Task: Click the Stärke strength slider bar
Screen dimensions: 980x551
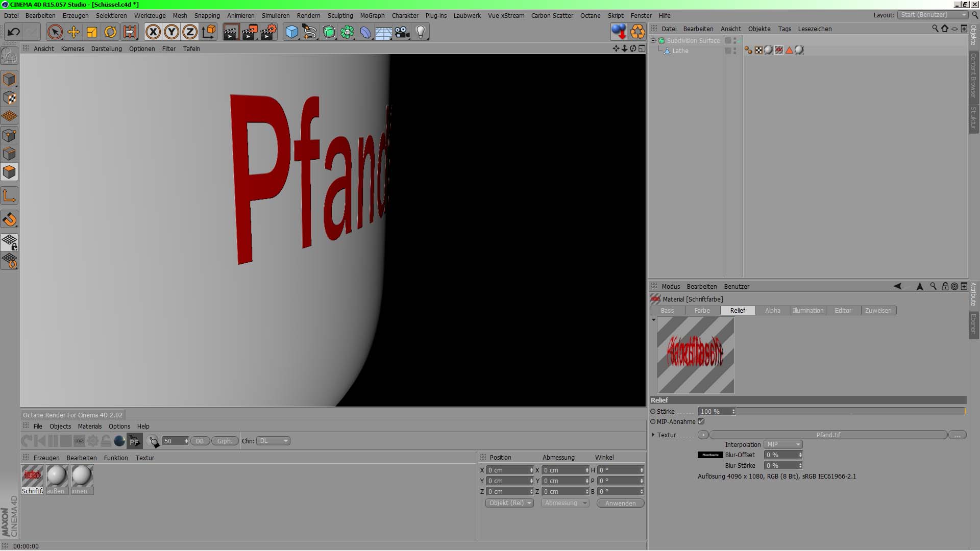Action: (850, 411)
